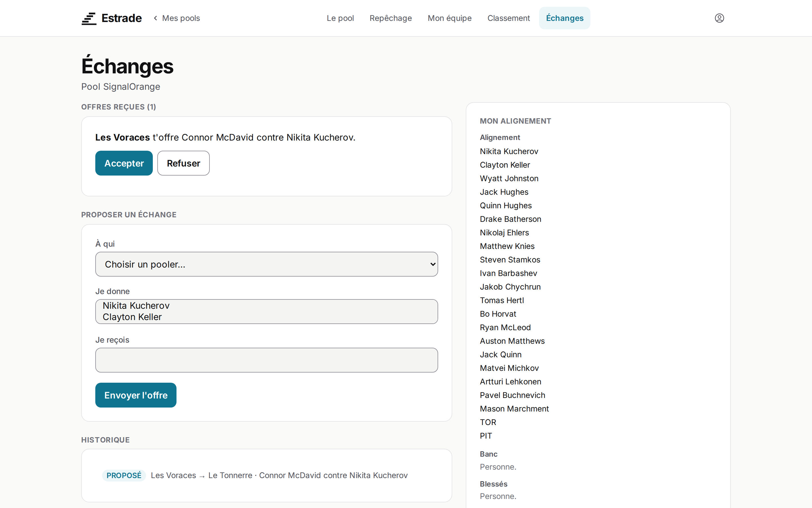The image size is (812, 508).
Task: Open the Choisir un pooler dropdown
Action: click(x=266, y=264)
